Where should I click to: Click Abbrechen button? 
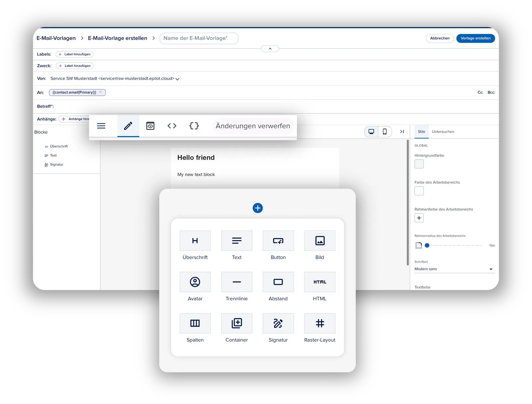coord(440,38)
